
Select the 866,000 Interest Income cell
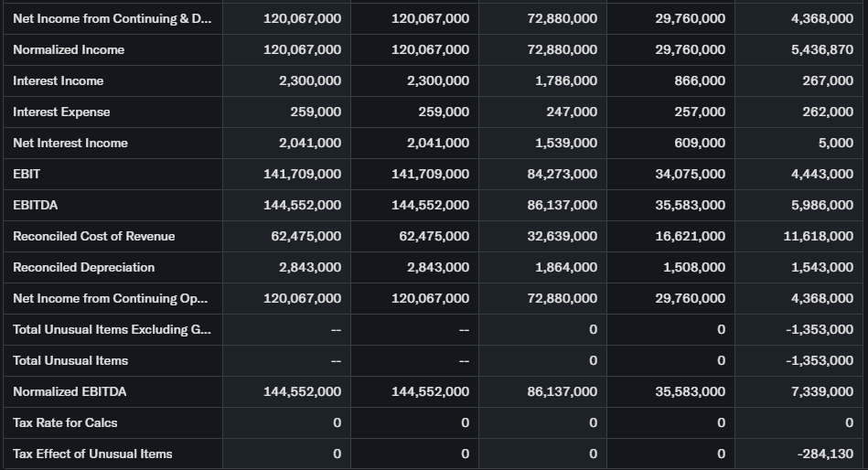pyautogui.click(x=700, y=80)
